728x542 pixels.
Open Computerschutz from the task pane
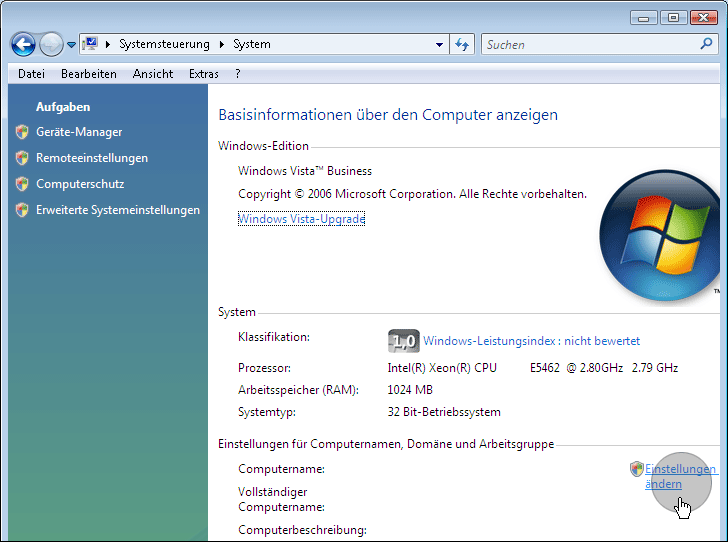tap(80, 184)
